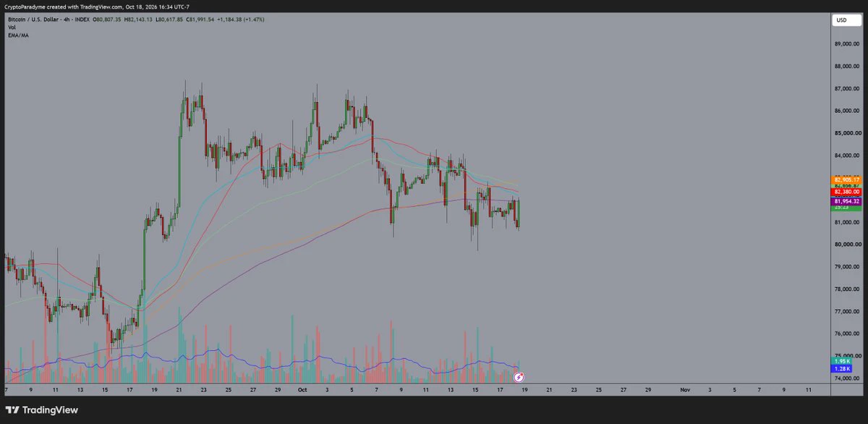The image size is (868, 424).
Task: Click the purple 81,954.32 price label
Action: 846,201
